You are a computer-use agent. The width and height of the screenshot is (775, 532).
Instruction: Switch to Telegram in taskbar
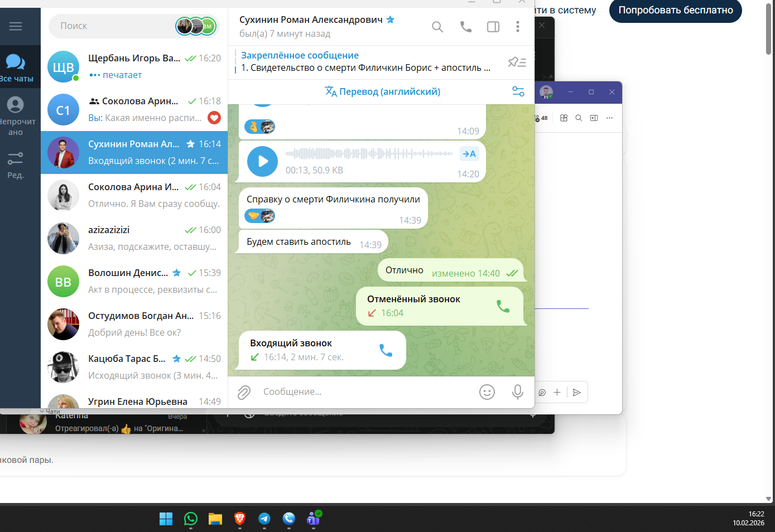tap(264, 519)
